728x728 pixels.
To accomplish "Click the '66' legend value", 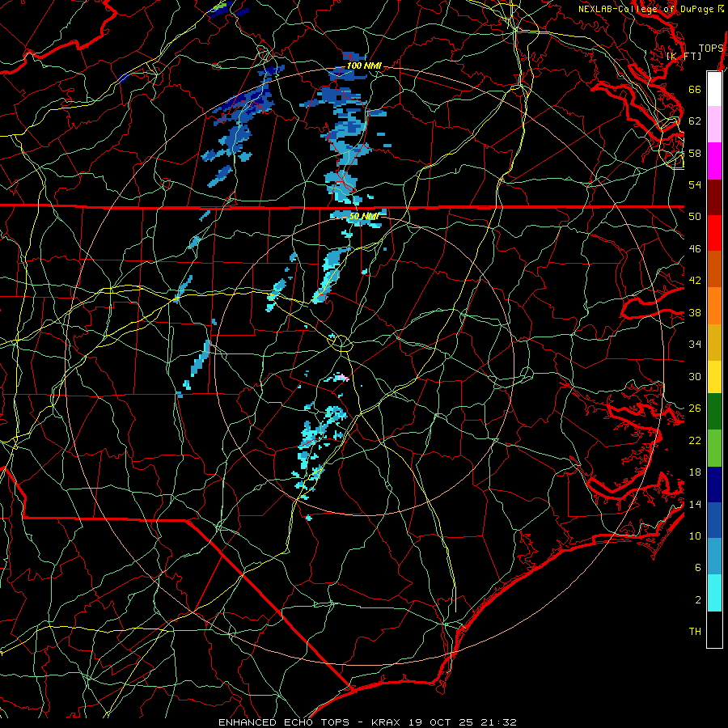I will coord(695,89).
